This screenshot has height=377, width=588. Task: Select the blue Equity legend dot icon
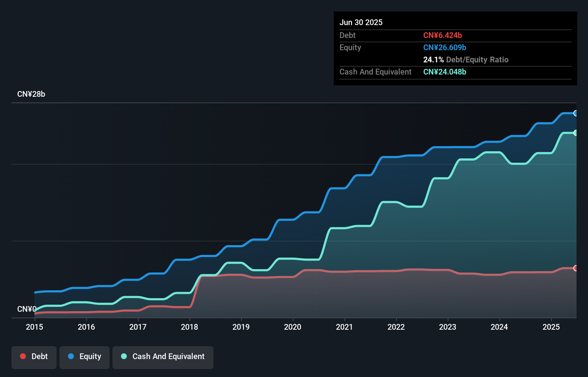click(x=71, y=356)
